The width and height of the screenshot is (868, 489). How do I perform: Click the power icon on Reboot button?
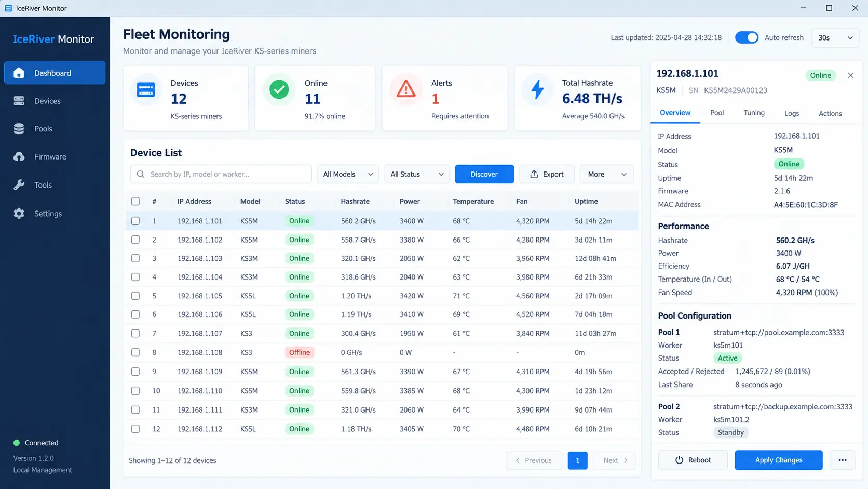679,460
